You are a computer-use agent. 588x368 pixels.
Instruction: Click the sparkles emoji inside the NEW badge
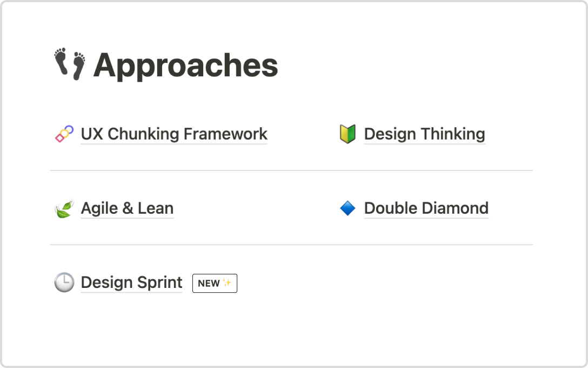coord(227,283)
